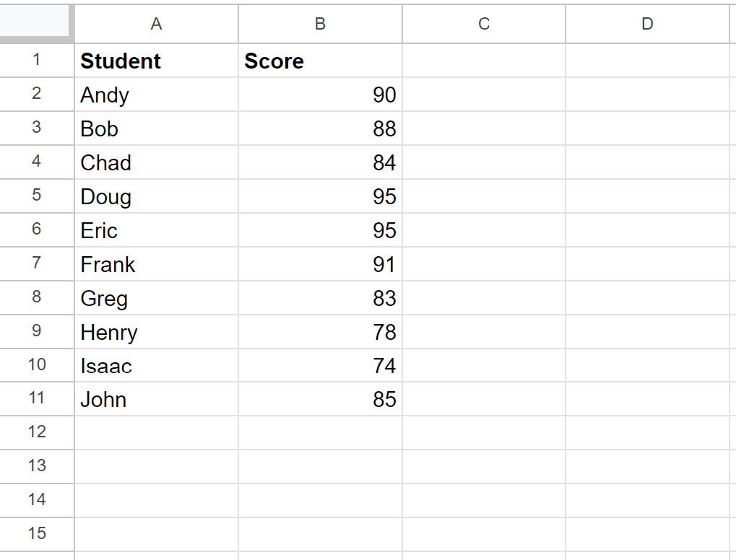Select the cell containing Andy
This screenshot has height=560, width=736.
[155, 95]
